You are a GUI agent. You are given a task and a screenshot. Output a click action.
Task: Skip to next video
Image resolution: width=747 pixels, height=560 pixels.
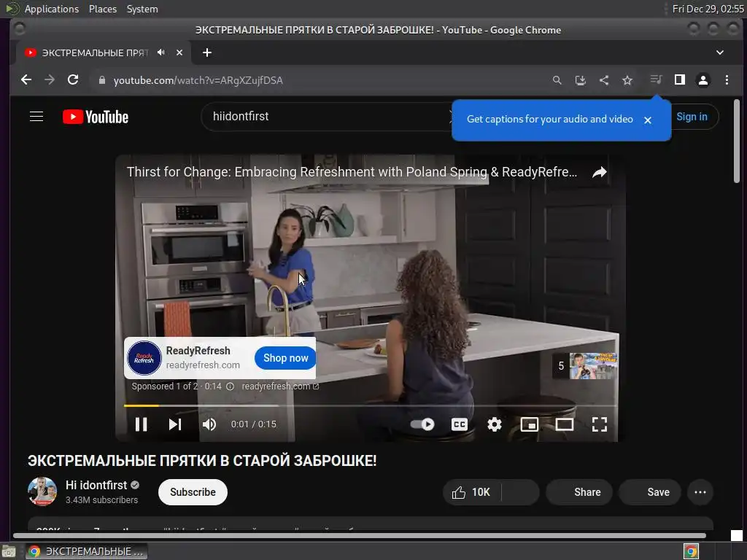click(175, 424)
